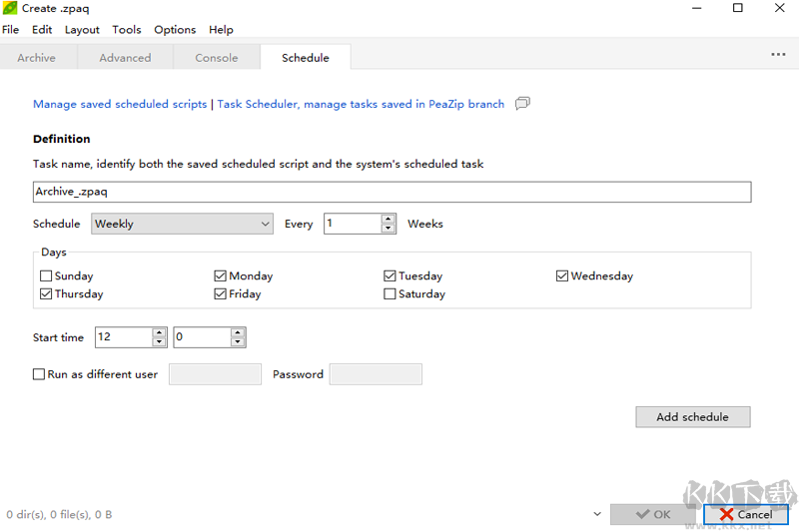Click the PeaZip app icon in title bar
Screen dimensions: 799x532
10,8
